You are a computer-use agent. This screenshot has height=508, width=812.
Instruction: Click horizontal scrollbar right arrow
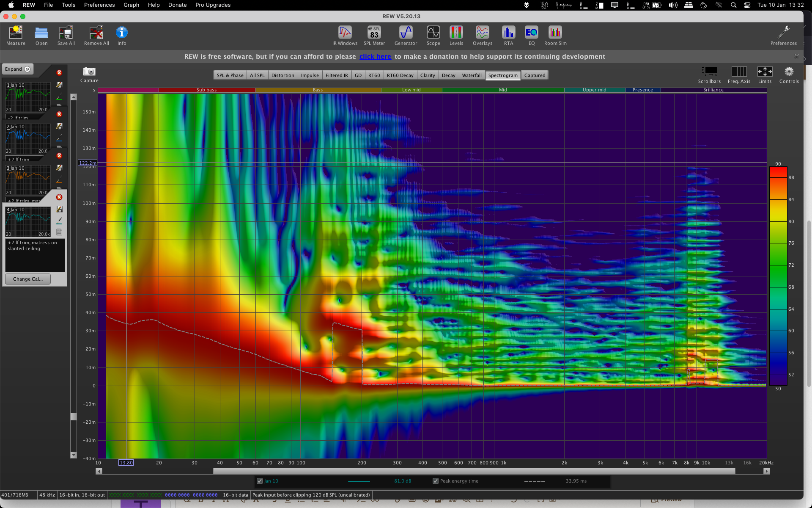766,471
